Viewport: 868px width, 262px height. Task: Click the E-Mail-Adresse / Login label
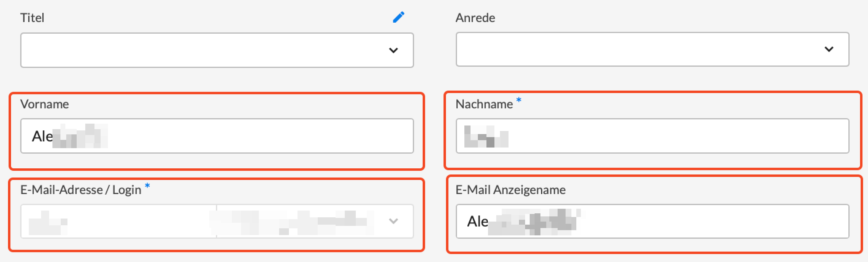[x=81, y=190]
